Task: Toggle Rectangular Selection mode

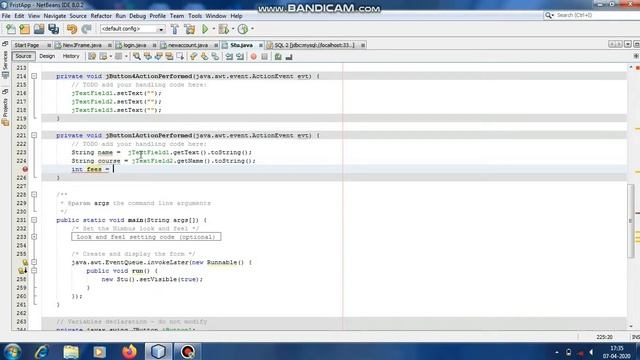Action: tap(180, 56)
